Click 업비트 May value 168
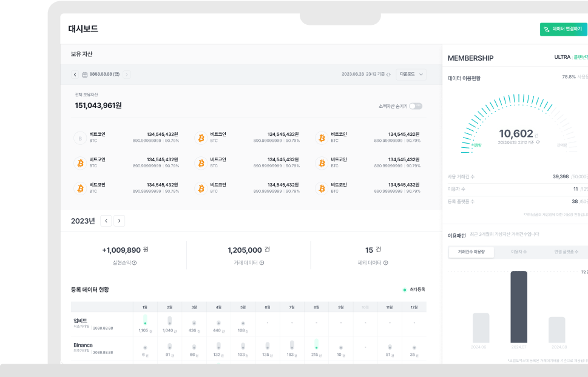 pyautogui.click(x=241, y=330)
